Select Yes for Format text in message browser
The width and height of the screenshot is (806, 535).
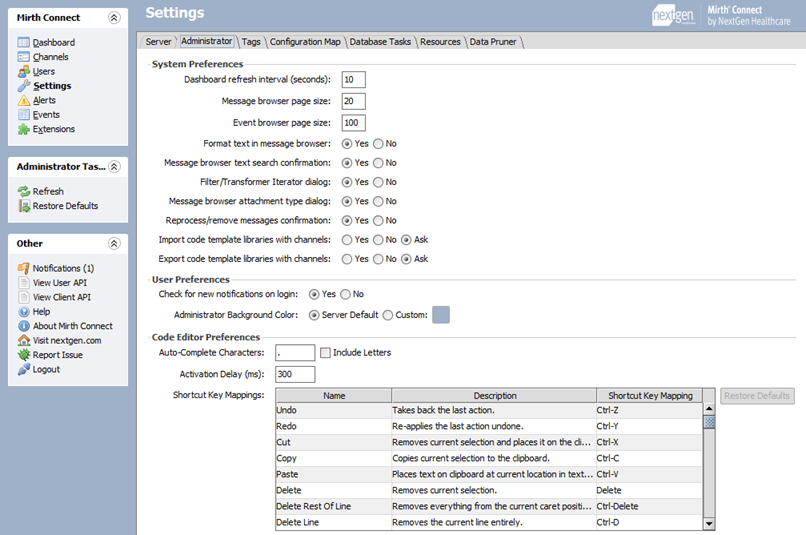tap(347, 144)
